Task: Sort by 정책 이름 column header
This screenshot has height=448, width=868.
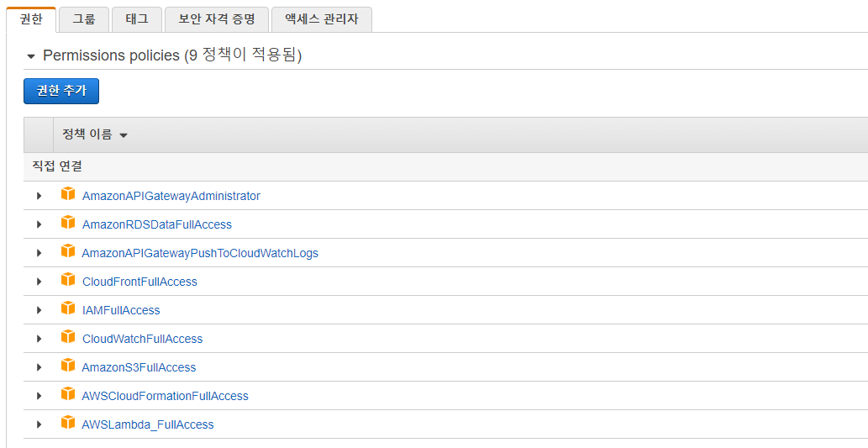Action: tap(95, 134)
